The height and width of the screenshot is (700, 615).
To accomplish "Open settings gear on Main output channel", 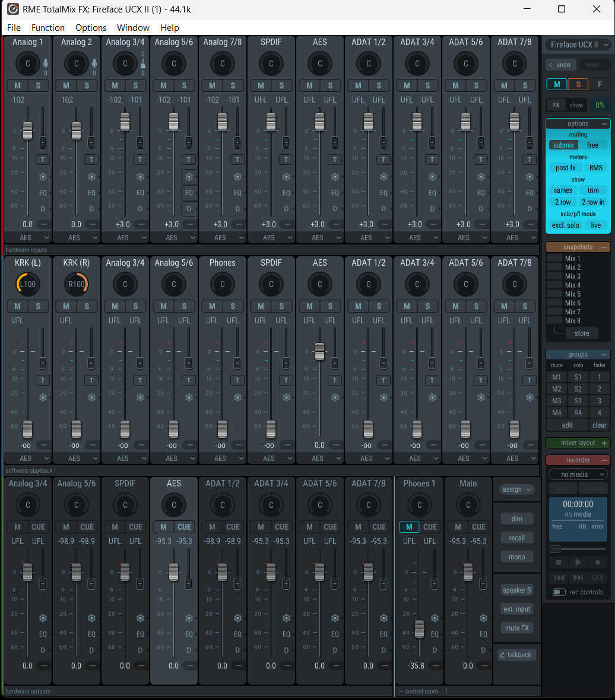I will click(483, 618).
